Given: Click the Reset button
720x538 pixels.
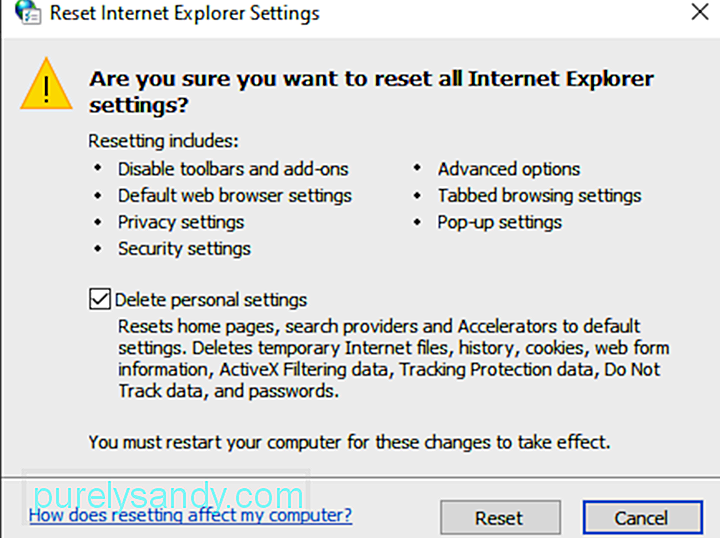Looking at the screenshot, I should [500, 518].
